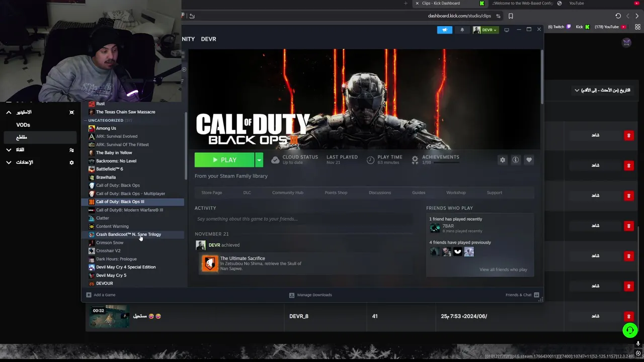The height and width of the screenshot is (362, 644).
Task: Add game to favorites heart icon
Action: point(529,160)
